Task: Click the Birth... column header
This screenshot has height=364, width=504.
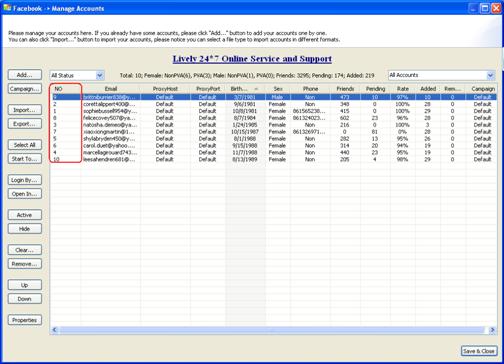Action: tap(245, 89)
